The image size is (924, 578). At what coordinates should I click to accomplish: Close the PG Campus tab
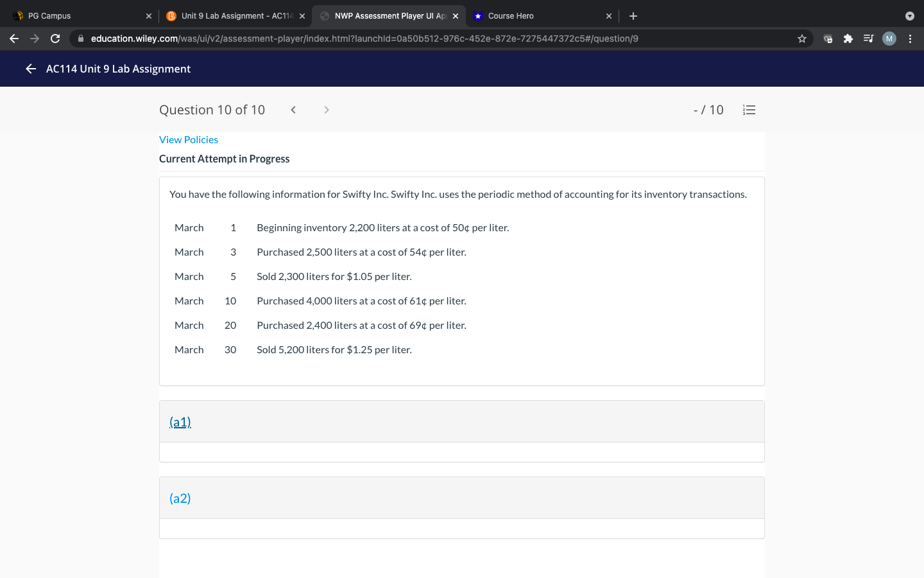pos(149,16)
